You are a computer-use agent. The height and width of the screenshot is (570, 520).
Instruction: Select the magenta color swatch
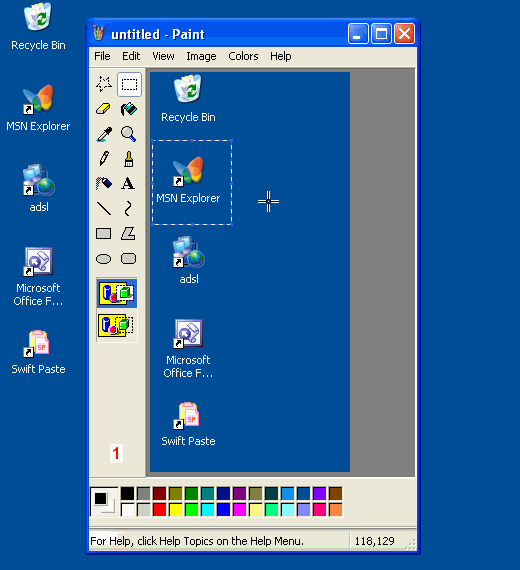coord(239,510)
